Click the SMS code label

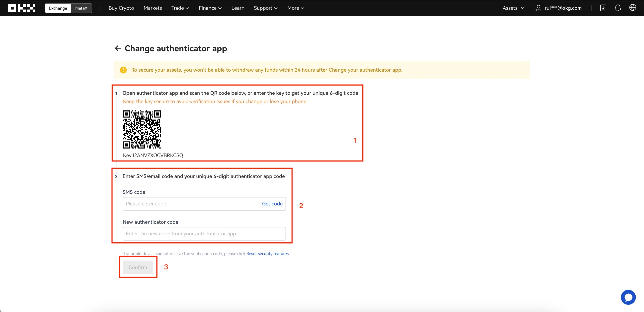(134, 192)
